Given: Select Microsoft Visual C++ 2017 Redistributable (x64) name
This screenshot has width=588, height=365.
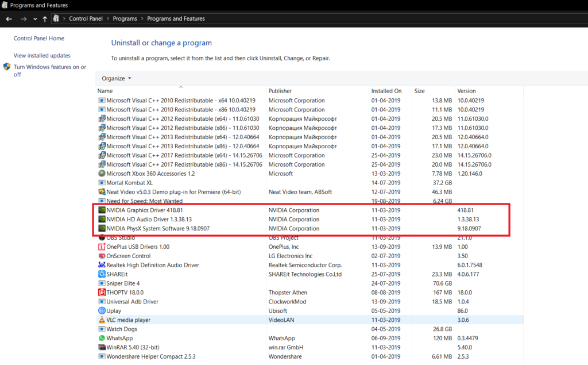Looking at the screenshot, I should [x=184, y=155].
